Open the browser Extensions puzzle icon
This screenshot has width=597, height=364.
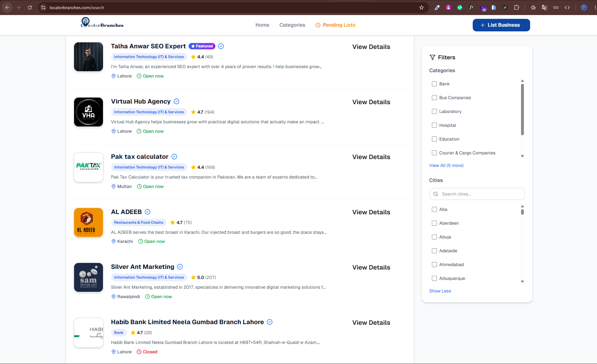[516, 8]
